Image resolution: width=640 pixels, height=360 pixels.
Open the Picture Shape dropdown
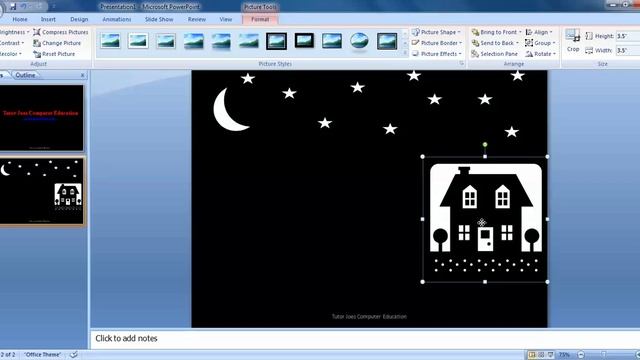tap(436, 32)
